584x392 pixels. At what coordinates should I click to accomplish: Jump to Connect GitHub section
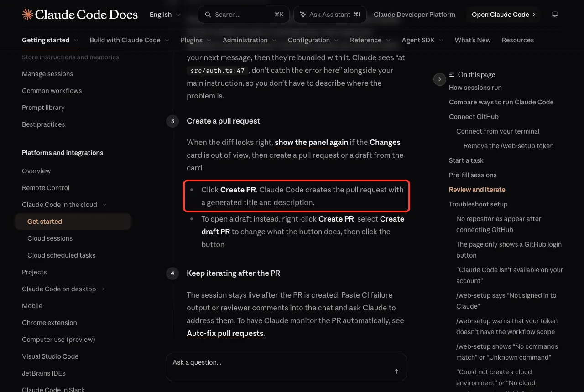(x=474, y=117)
